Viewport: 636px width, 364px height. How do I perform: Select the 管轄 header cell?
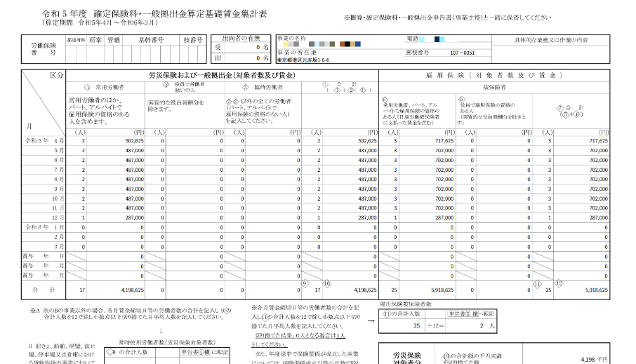[114, 40]
